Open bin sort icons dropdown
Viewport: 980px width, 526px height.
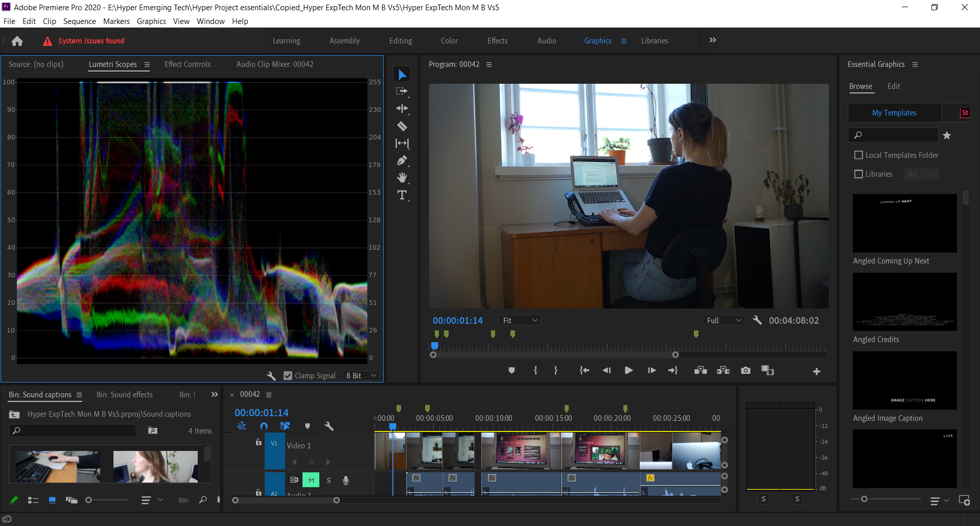coord(152,500)
